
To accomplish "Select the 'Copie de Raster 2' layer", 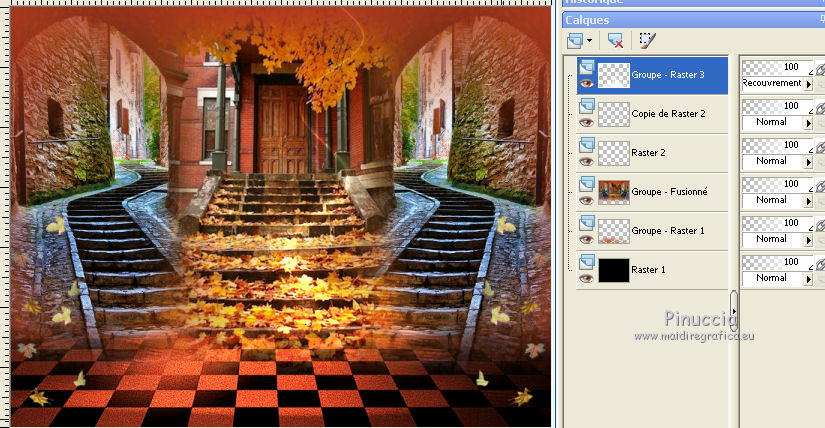I will coord(668,114).
